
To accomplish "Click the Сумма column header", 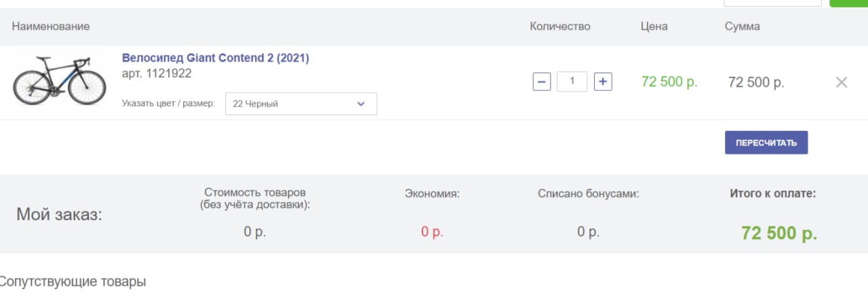I will coord(743,26).
